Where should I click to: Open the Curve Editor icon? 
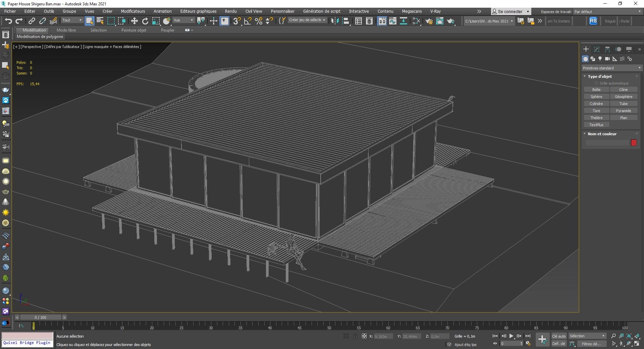[393, 21]
